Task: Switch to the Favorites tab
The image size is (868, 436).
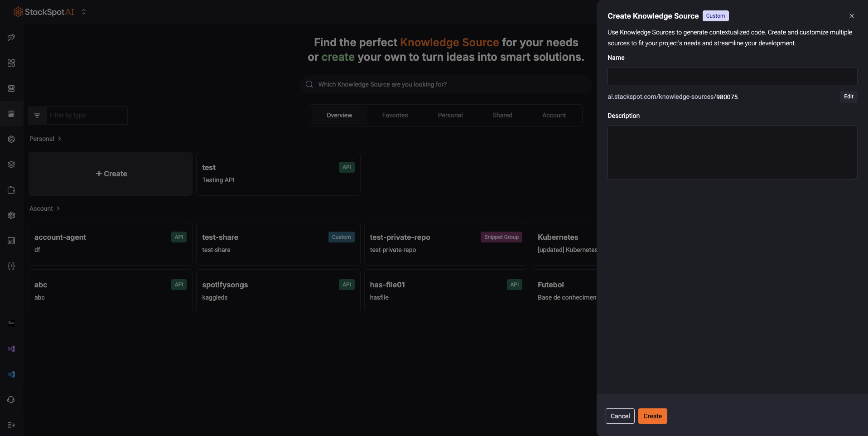Action: click(x=395, y=115)
